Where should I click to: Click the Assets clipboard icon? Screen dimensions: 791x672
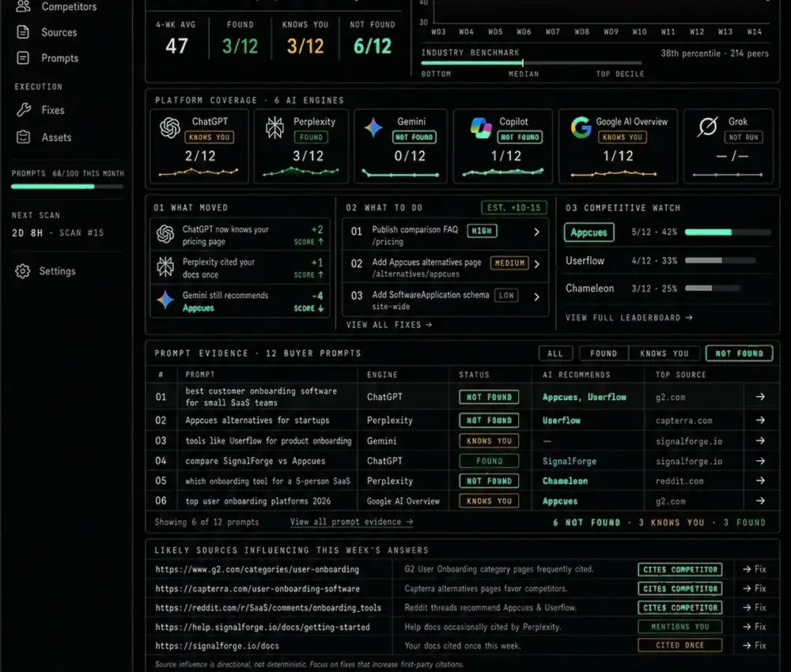coord(23,137)
